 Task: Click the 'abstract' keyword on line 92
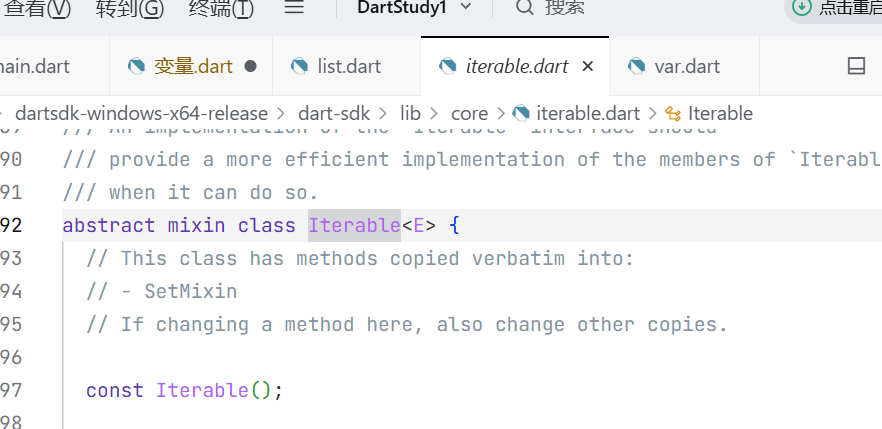pos(109,226)
